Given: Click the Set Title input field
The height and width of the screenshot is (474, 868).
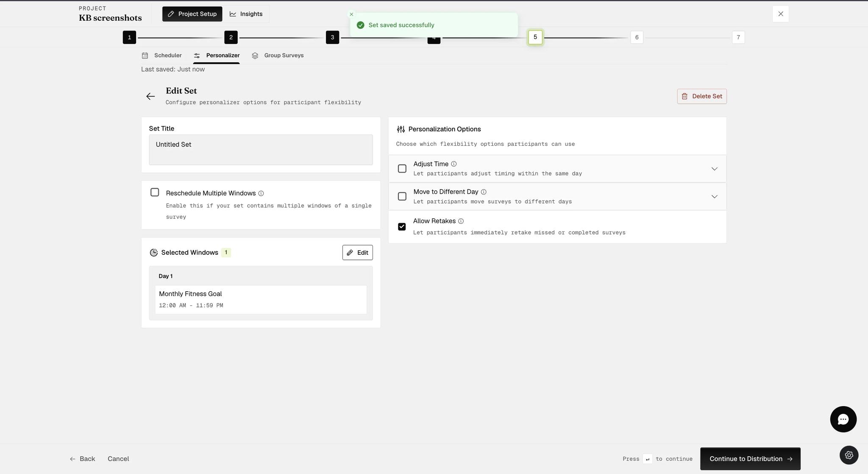Looking at the screenshot, I should click(261, 150).
